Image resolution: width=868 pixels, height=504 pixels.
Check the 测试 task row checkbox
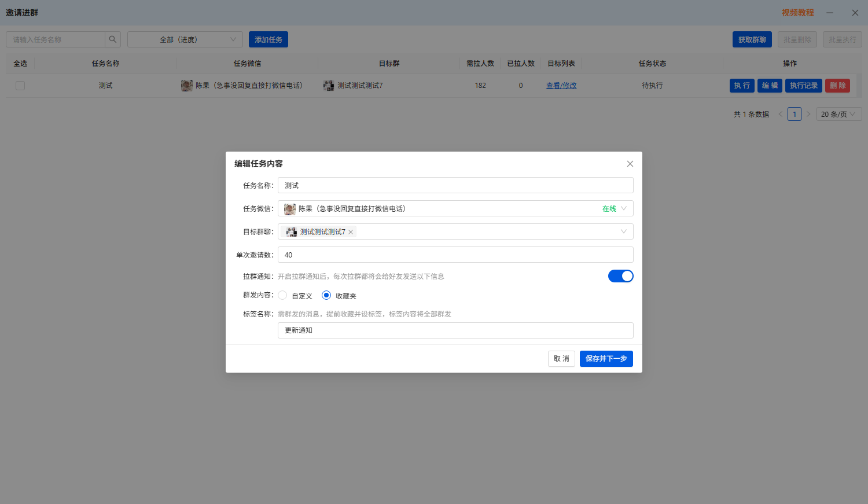[20, 86]
